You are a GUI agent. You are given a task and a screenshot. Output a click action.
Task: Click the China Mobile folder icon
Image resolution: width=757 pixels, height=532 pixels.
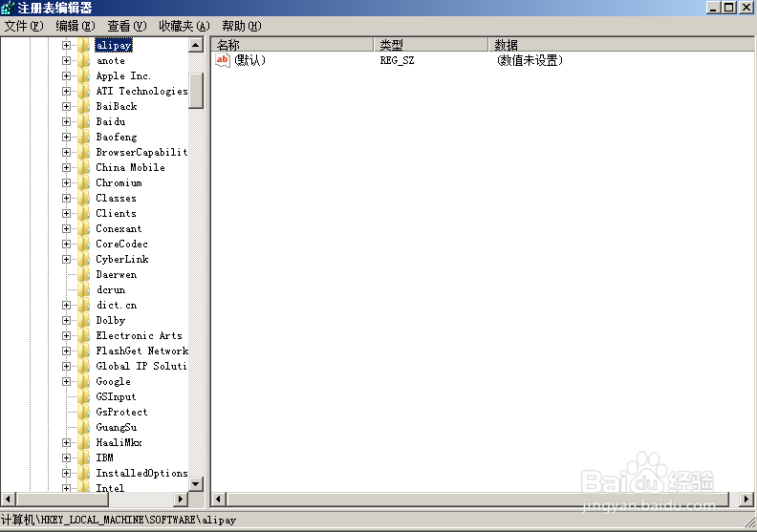84,167
